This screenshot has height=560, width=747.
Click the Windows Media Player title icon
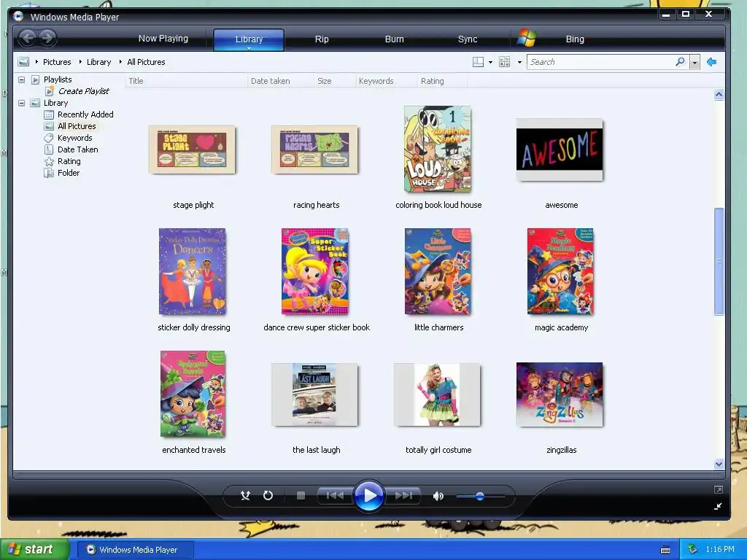(18, 16)
